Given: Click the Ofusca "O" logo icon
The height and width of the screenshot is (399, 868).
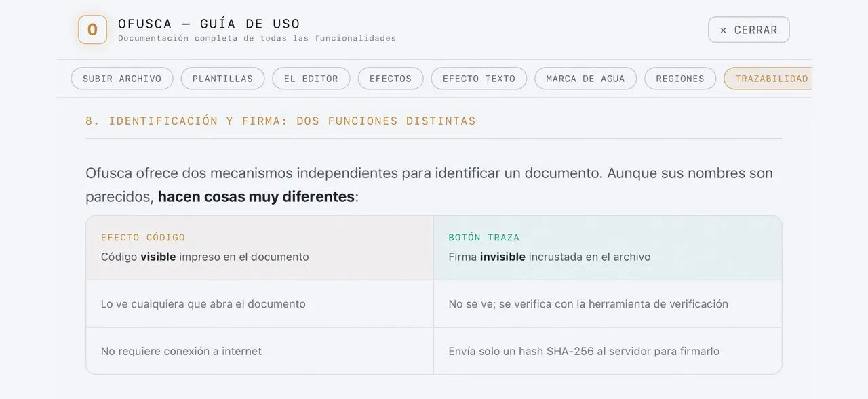Looking at the screenshot, I should [92, 30].
